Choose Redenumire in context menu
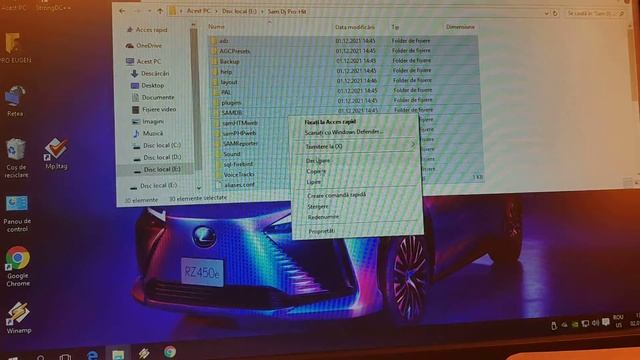 click(323, 217)
